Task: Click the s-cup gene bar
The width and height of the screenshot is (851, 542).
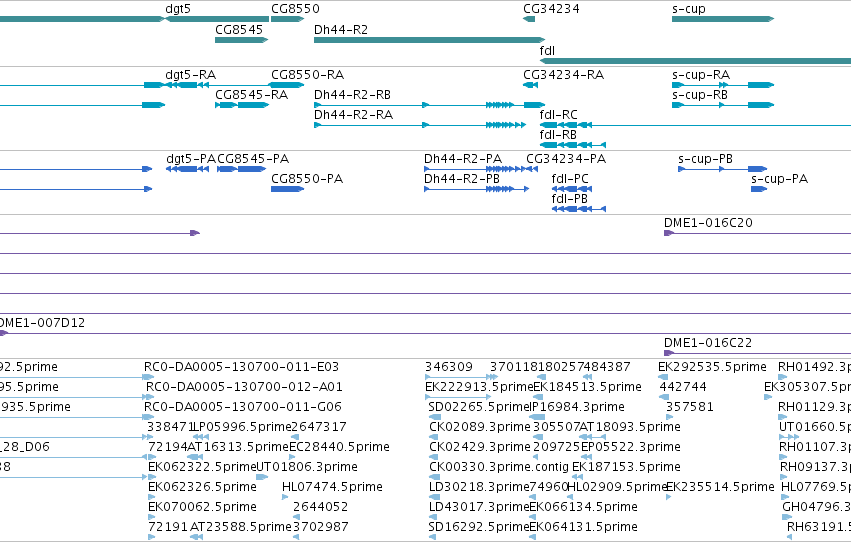Action: pyautogui.click(x=723, y=19)
